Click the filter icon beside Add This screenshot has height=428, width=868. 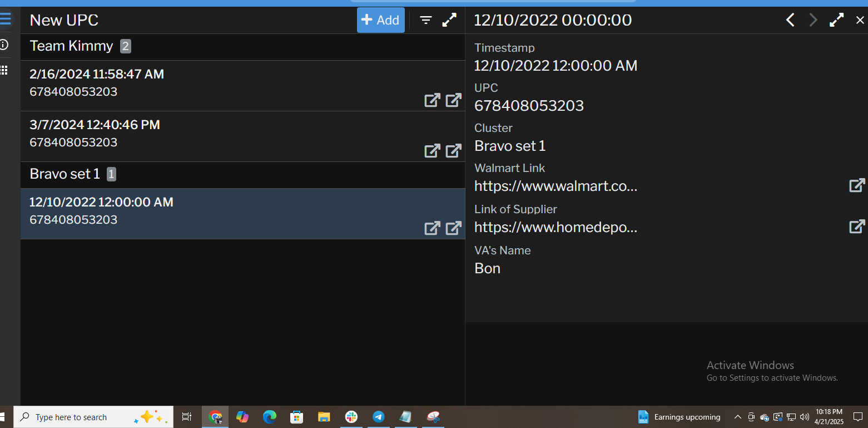tap(426, 20)
